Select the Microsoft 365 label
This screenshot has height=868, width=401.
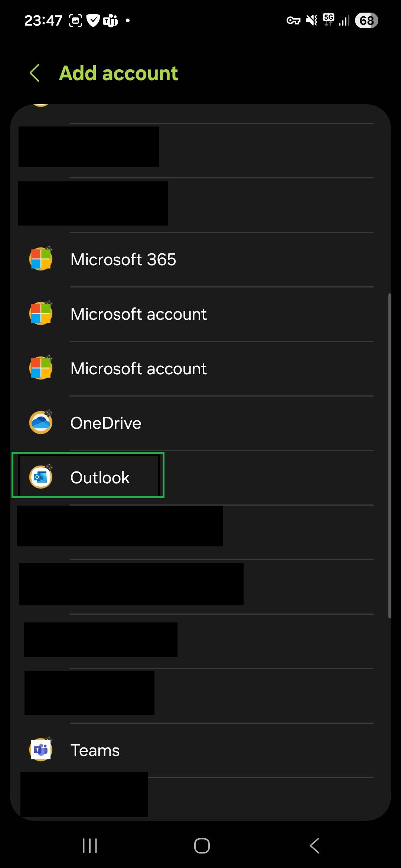point(123,259)
